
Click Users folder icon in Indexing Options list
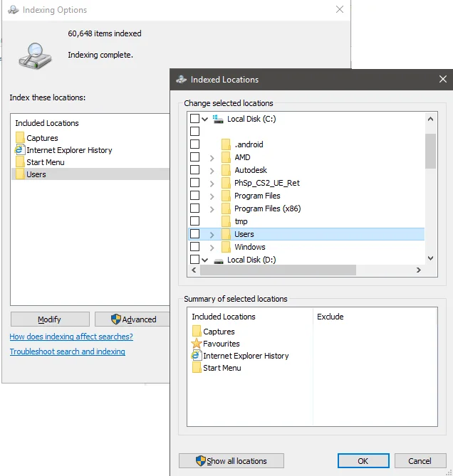point(20,174)
